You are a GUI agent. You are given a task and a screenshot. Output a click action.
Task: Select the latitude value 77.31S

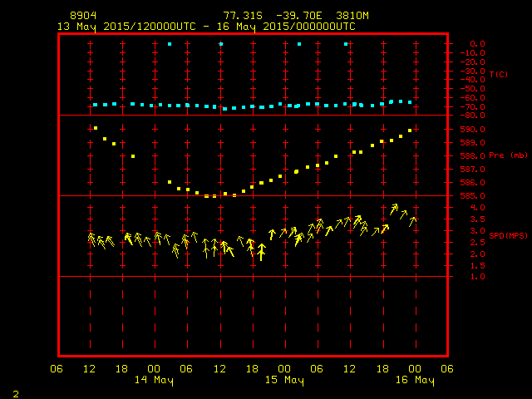(243, 16)
